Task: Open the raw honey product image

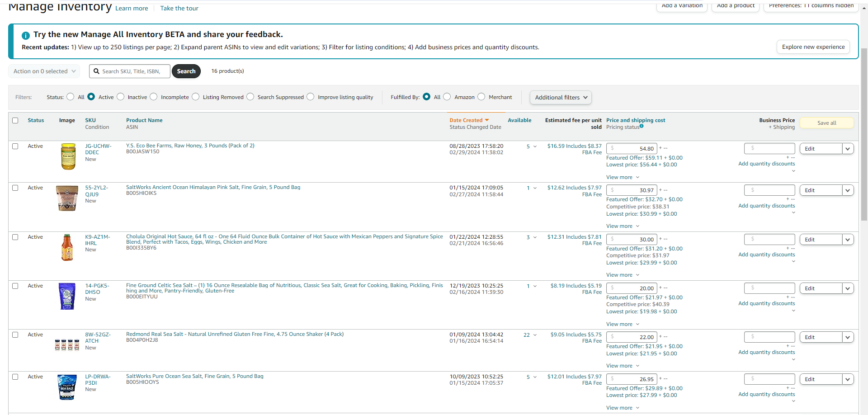Action: (68, 156)
